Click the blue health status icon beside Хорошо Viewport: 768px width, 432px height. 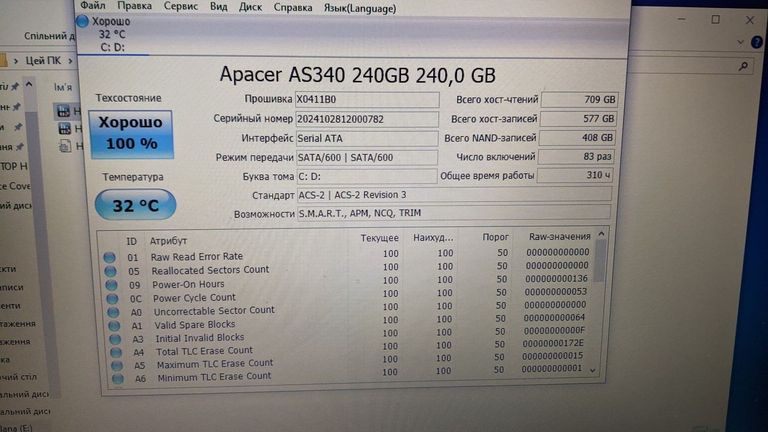pyautogui.click(x=82, y=21)
